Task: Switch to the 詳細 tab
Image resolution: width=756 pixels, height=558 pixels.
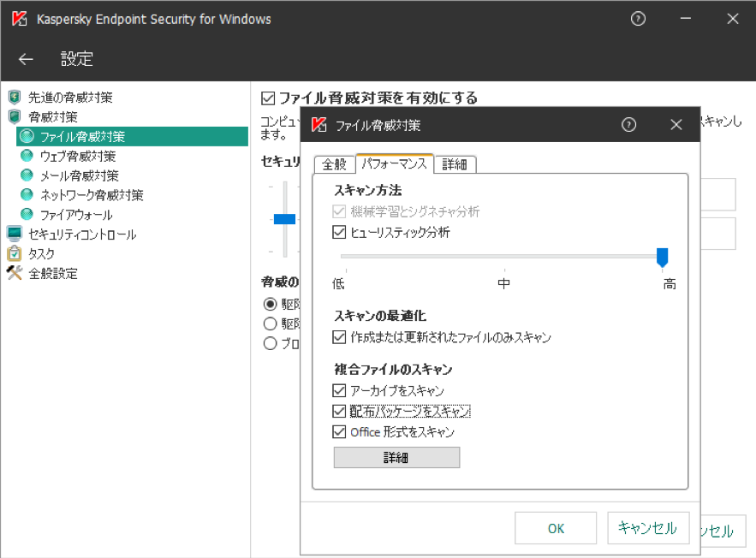Action: (x=455, y=164)
